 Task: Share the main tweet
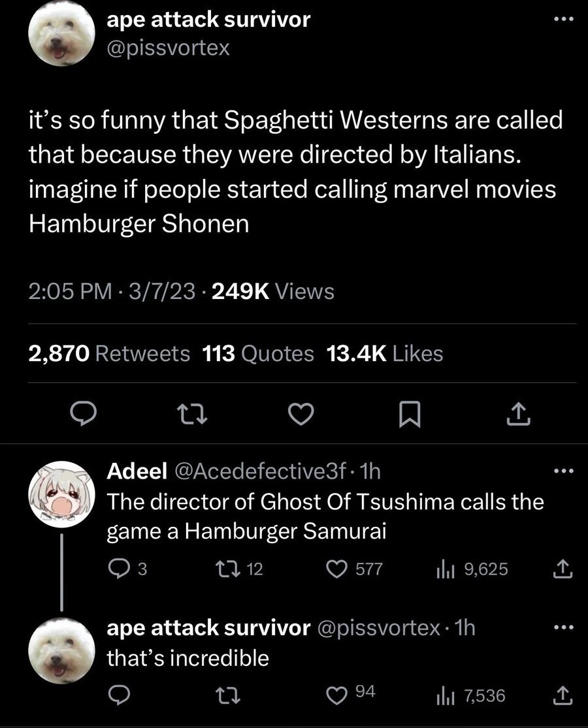519,414
